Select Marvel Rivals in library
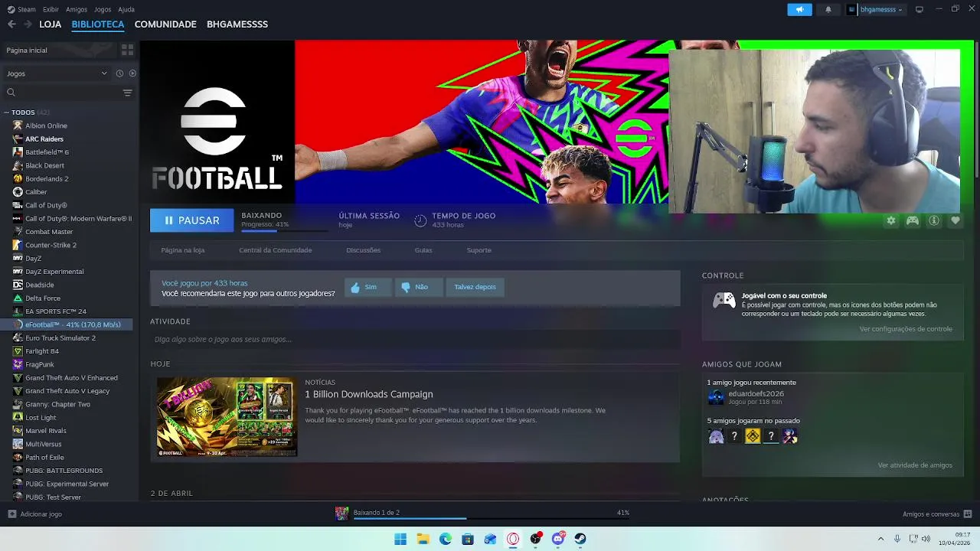Viewport: 980px width, 551px height. click(x=46, y=431)
